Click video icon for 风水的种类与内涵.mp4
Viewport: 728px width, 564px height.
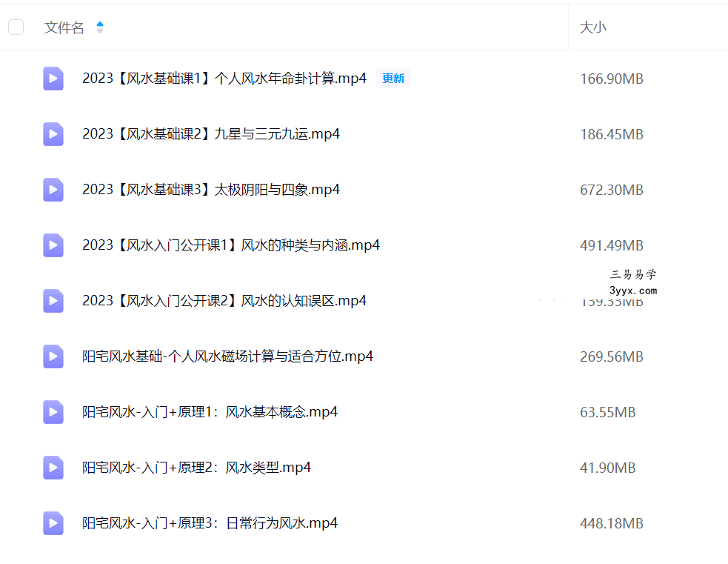pyautogui.click(x=53, y=245)
